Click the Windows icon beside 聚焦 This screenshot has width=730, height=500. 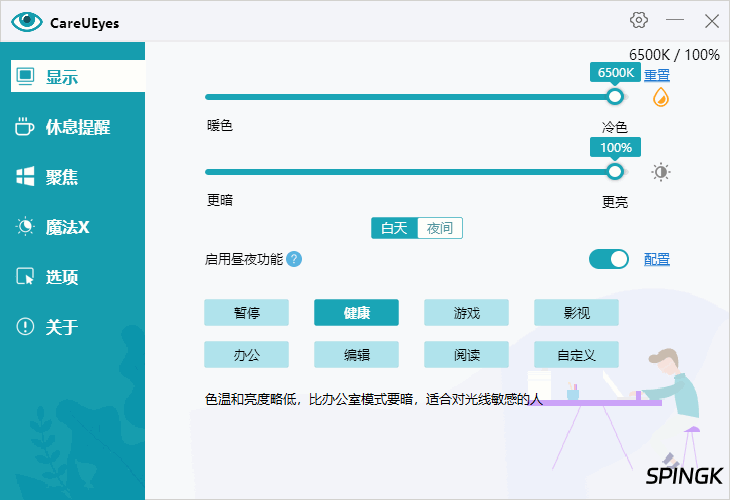(x=25, y=176)
